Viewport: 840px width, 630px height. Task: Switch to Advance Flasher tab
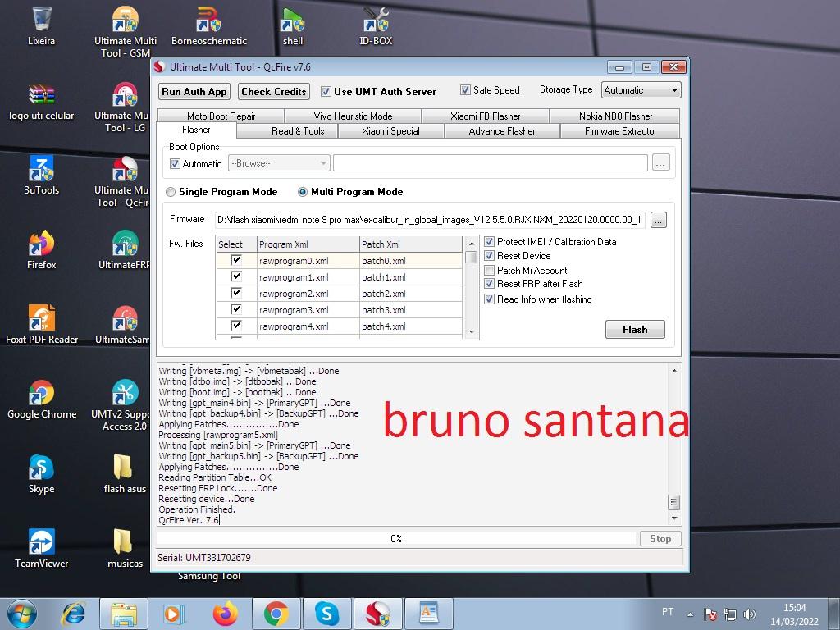pos(502,131)
